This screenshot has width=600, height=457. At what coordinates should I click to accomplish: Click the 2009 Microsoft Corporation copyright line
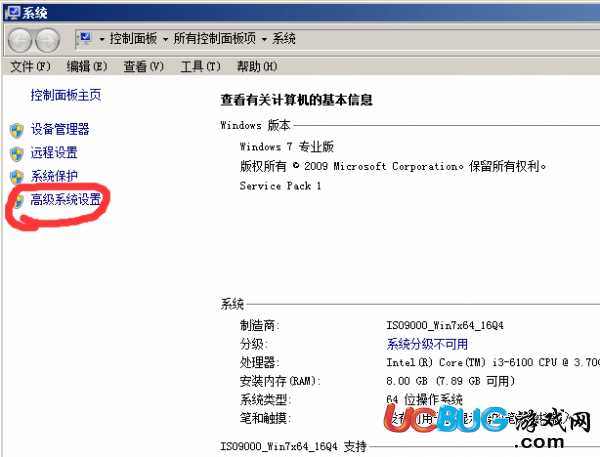[x=393, y=166]
